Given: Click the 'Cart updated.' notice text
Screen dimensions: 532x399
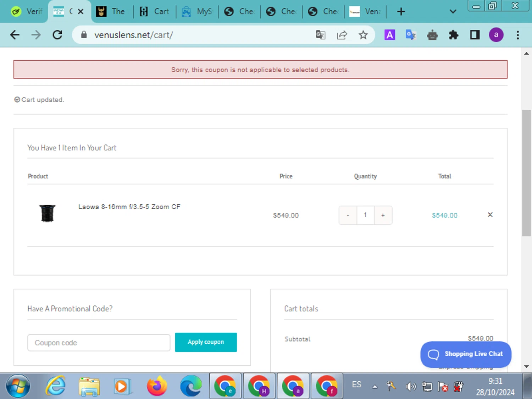Looking at the screenshot, I should click(43, 100).
